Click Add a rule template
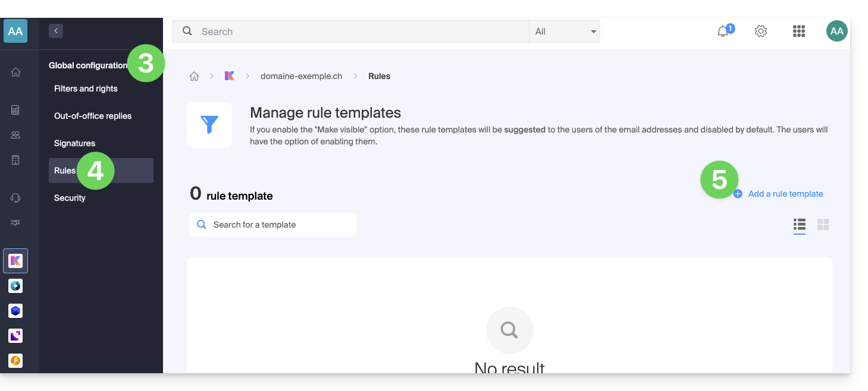The width and height of the screenshot is (868, 391). click(785, 194)
